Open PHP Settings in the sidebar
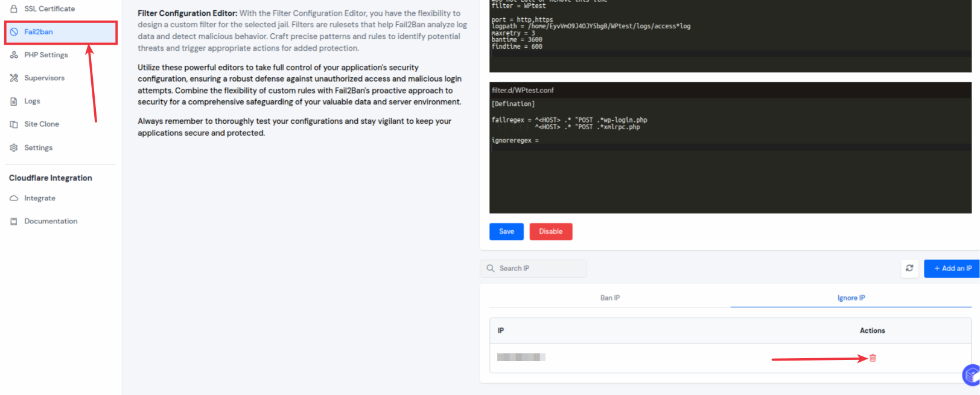 (46, 55)
